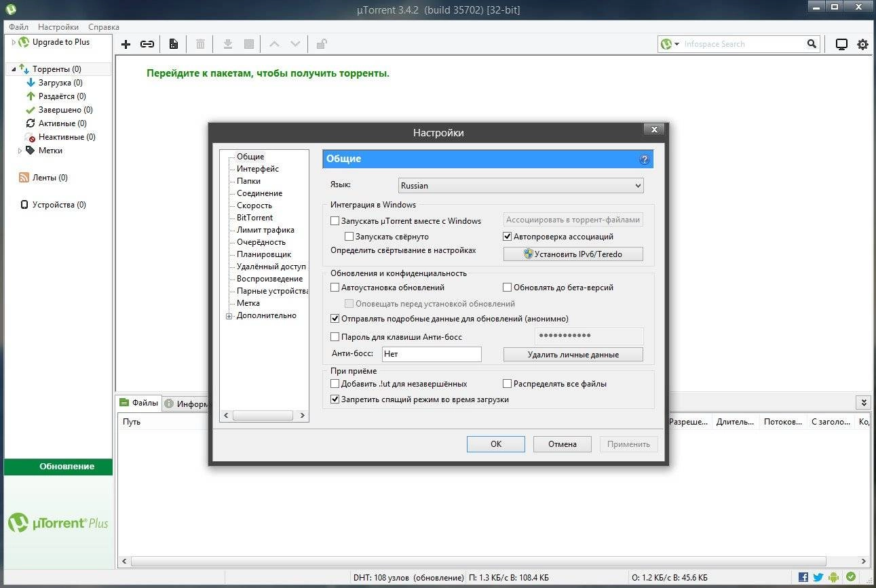Click the Create New Torrent file icon
This screenshot has width=876, height=588.
[x=174, y=44]
